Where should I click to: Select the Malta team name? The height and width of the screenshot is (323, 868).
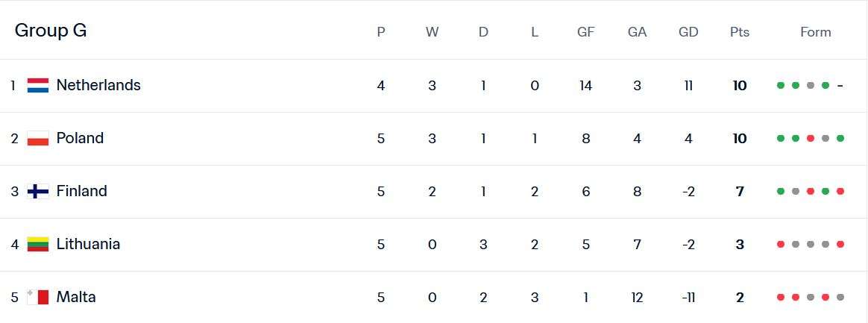pyautogui.click(x=76, y=298)
